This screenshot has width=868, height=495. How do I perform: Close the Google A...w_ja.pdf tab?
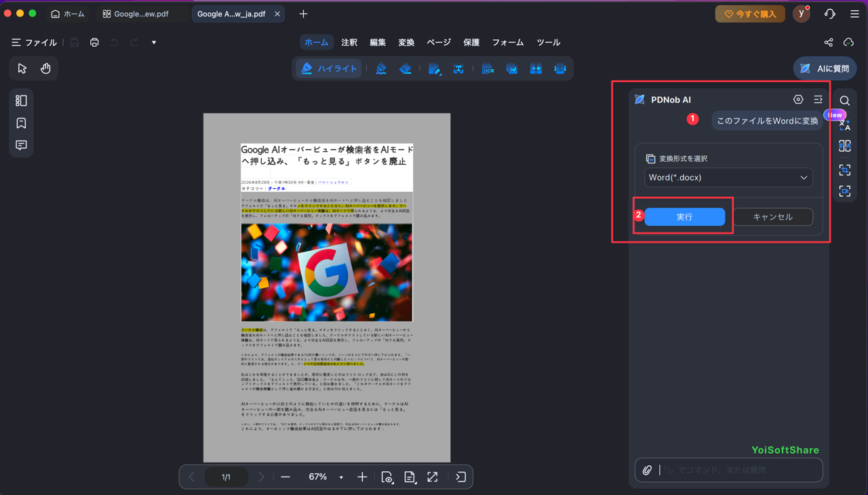(x=277, y=14)
